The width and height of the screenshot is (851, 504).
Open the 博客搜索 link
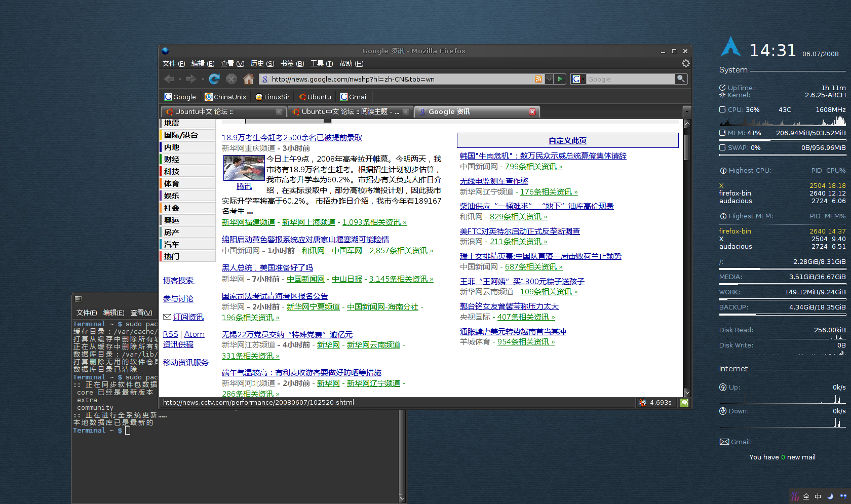[179, 280]
